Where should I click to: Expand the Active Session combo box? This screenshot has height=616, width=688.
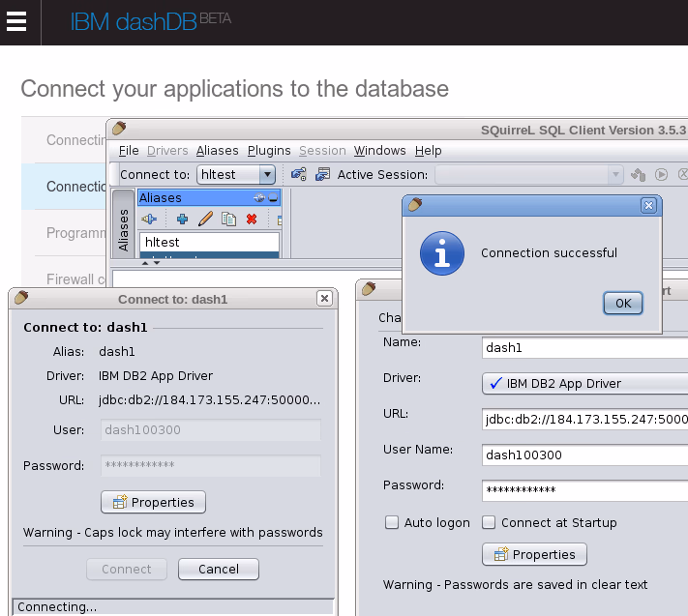(x=615, y=175)
